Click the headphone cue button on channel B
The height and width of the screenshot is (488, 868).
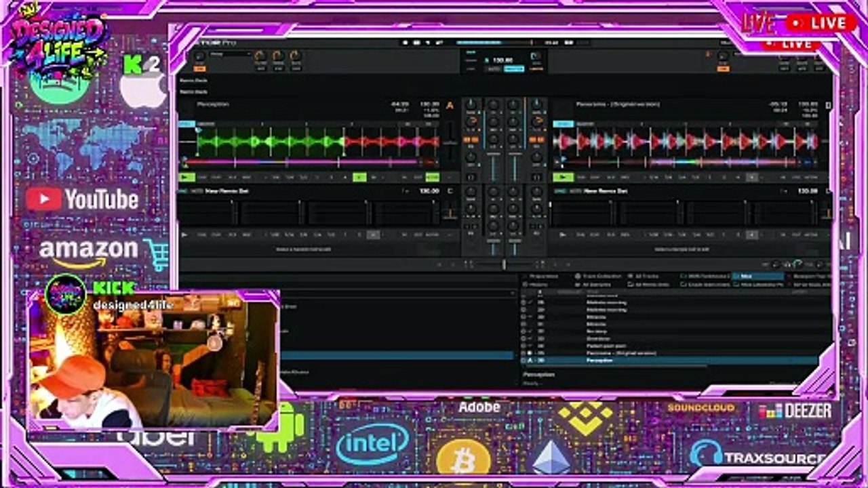coord(536,177)
